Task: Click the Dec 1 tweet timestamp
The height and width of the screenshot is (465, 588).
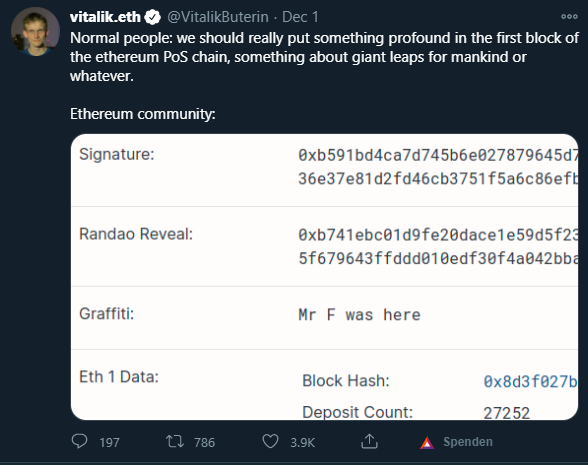Action: coord(300,17)
